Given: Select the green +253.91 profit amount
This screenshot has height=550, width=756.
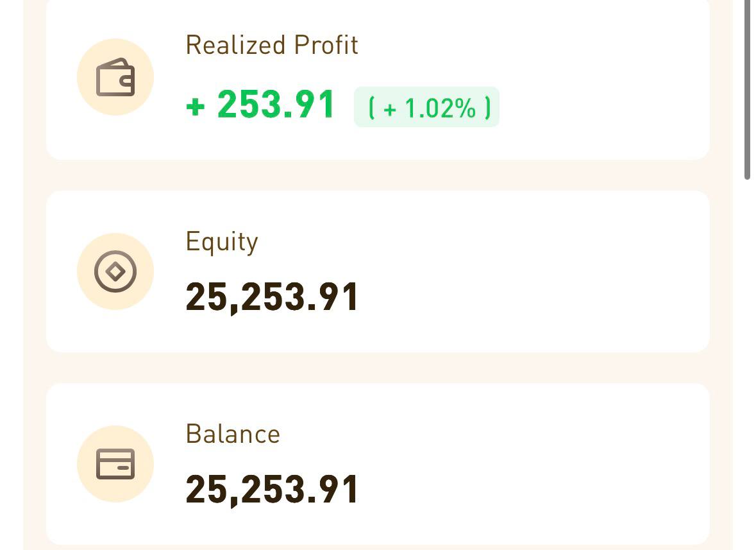Looking at the screenshot, I should pos(260,105).
